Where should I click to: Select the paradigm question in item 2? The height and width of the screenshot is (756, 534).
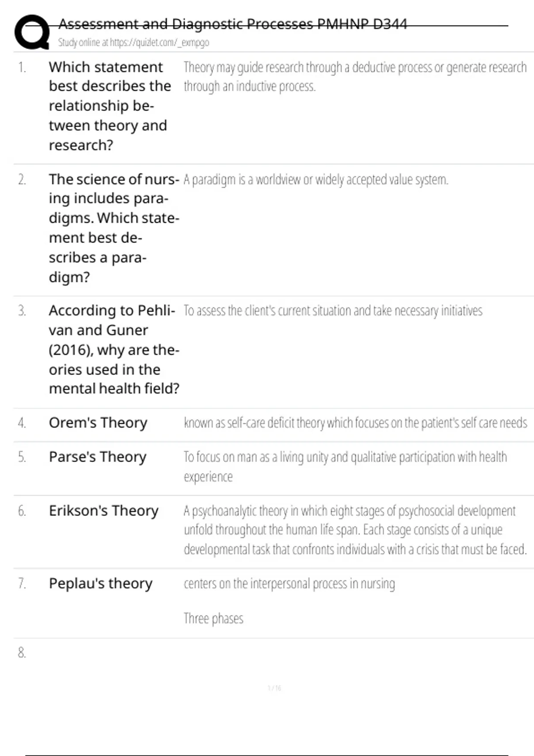(x=113, y=228)
